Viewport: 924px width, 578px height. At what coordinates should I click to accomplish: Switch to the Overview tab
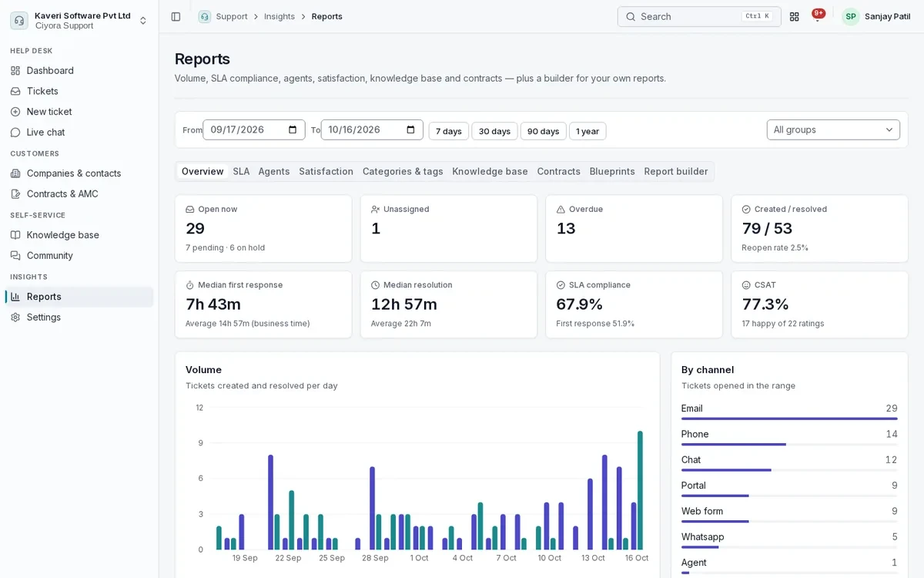(x=203, y=171)
